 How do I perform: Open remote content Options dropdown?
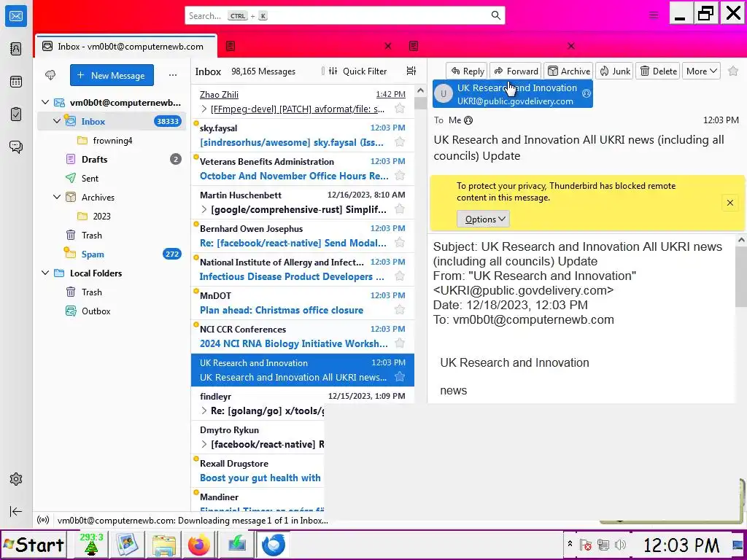coord(484,219)
